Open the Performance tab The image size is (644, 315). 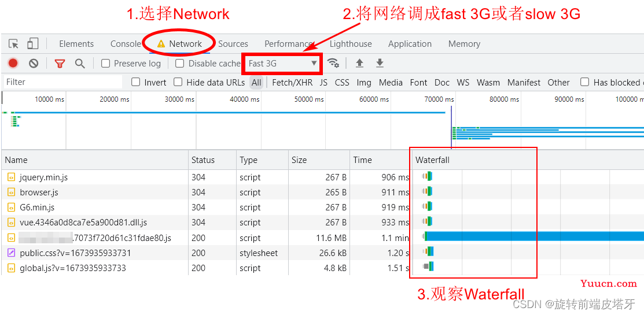pyautogui.click(x=288, y=44)
